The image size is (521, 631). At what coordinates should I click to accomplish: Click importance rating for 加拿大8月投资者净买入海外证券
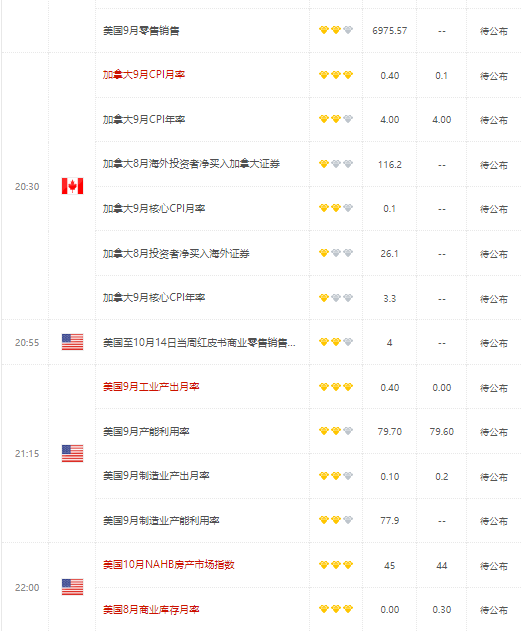coord(336,253)
